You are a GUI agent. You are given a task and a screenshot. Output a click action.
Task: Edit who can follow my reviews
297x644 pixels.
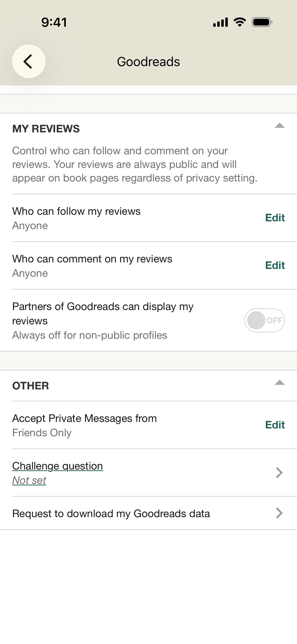(275, 218)
